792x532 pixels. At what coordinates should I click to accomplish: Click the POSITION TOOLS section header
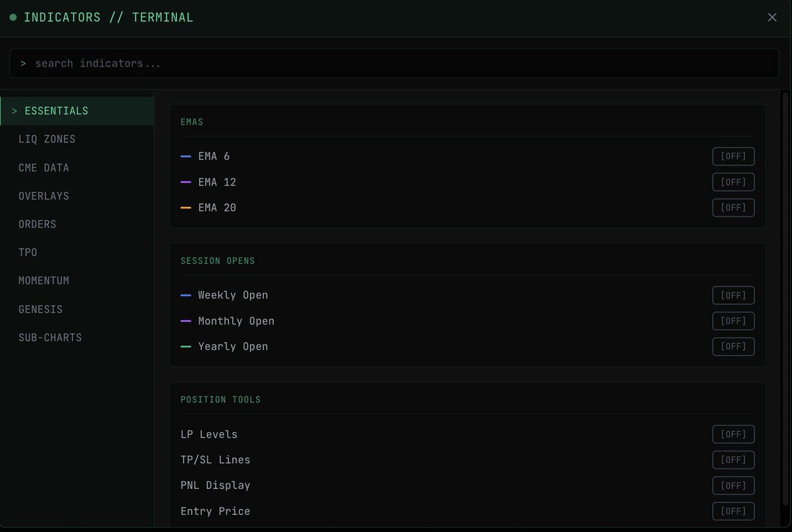(220, 399)
